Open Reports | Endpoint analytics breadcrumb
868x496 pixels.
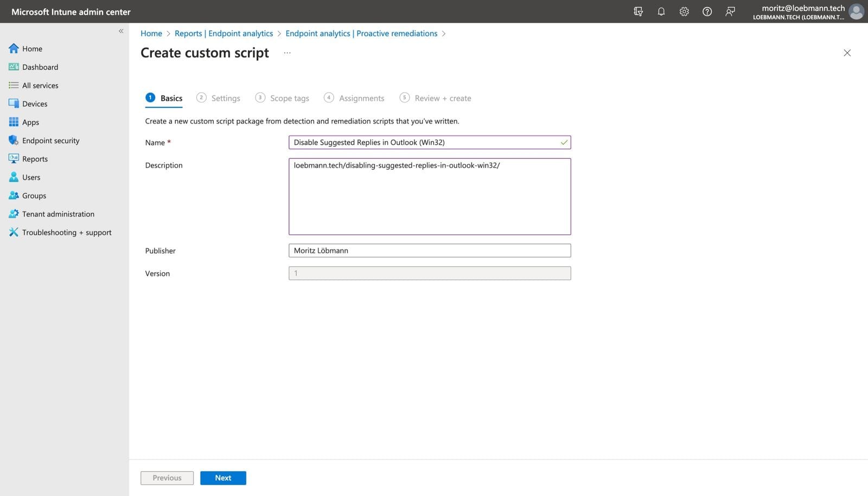tap(224, 33)
